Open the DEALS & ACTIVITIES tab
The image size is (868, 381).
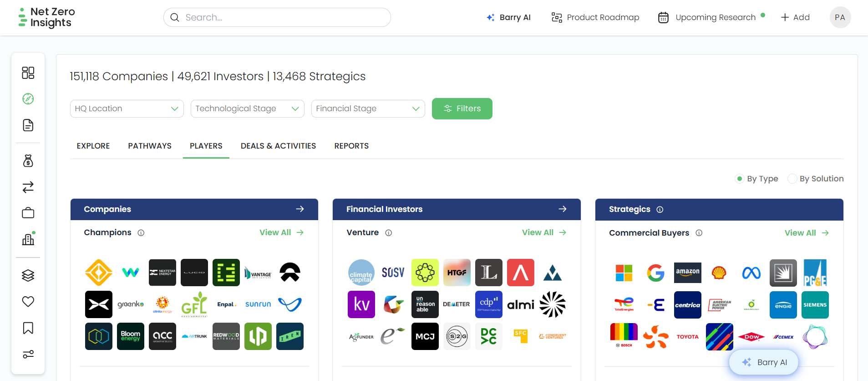coord(279,146)
